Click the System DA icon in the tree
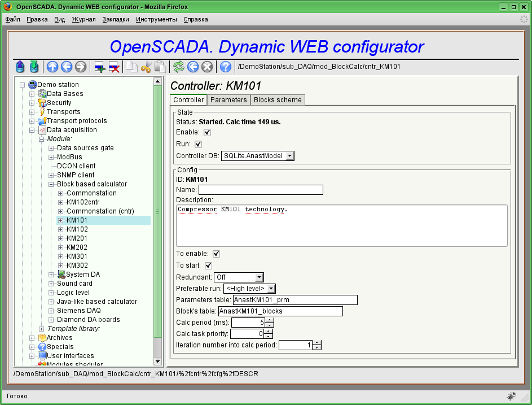532x405 pixels. tap(61, 274)
